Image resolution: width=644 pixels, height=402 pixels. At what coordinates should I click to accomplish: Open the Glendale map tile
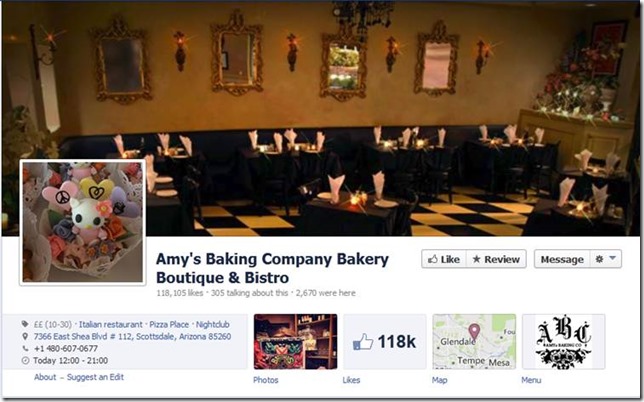474,342
